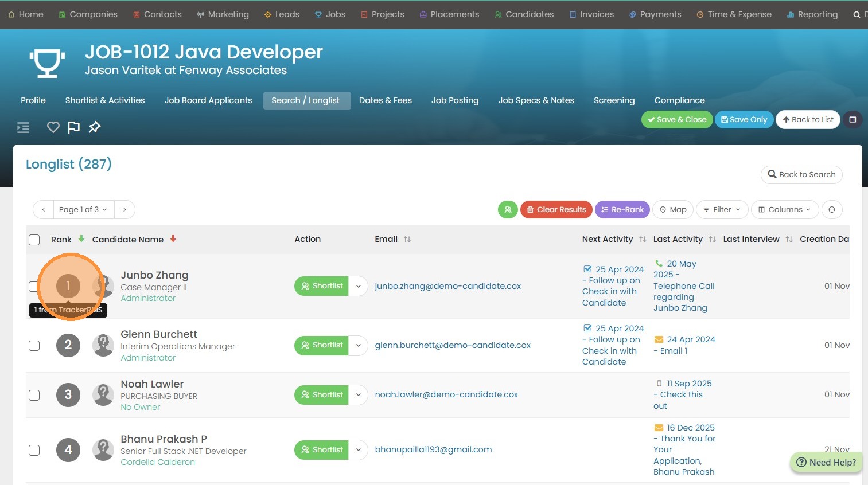The height and width of the screenshot is (485, 868).
Task: Switch to the Job Board Applicants tab
Action: 208,100
